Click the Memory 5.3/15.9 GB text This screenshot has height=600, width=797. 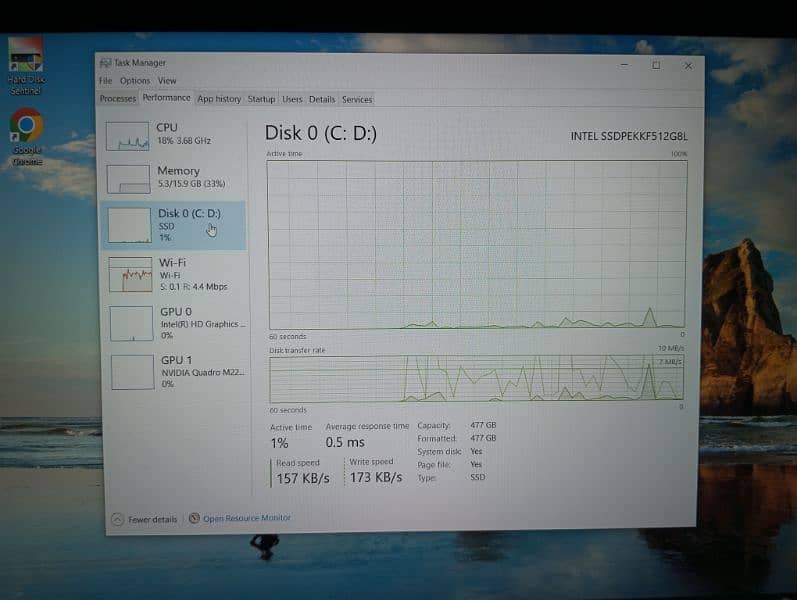(191, 184)
